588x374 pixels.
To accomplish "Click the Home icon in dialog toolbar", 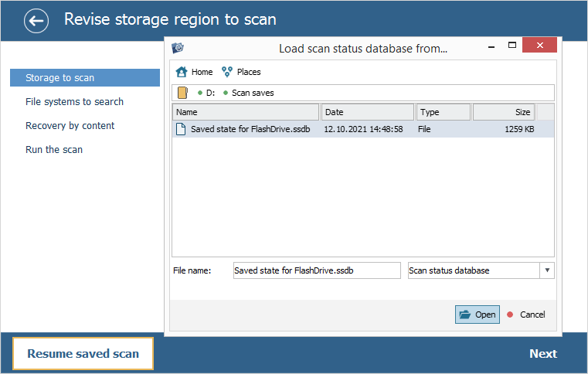I will (x=182, y=72).
